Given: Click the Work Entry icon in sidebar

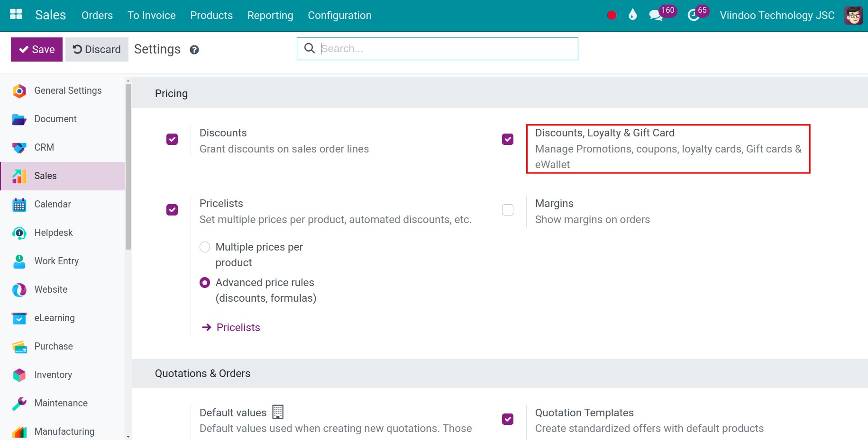Looking at the screenshot, I should (19, 261).
